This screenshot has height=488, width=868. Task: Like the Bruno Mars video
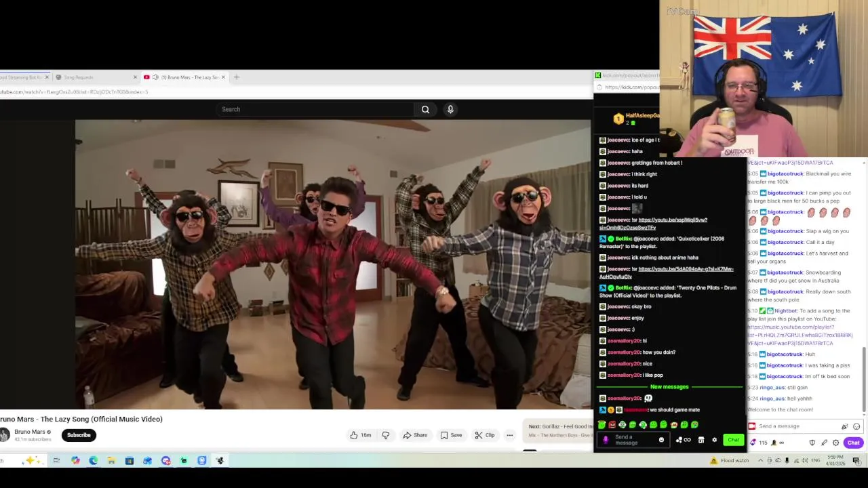360,435
